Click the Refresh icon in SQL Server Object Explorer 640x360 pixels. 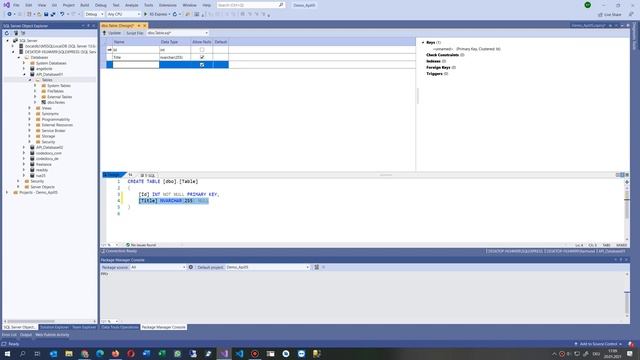click(7, 33)
